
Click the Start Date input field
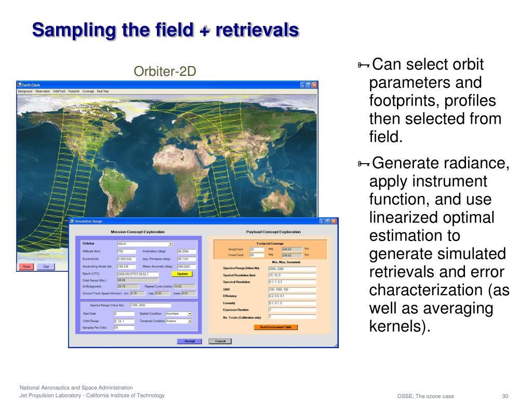[x=124, y=314]
